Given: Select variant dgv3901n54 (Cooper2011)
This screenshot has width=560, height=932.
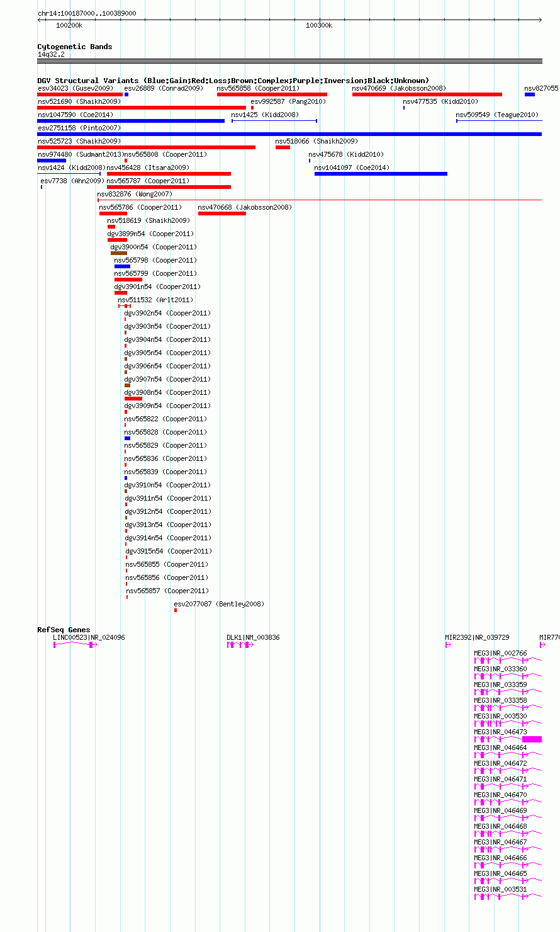Looking at the screenshot, I should pyautogui.click(x=158, y=287).
